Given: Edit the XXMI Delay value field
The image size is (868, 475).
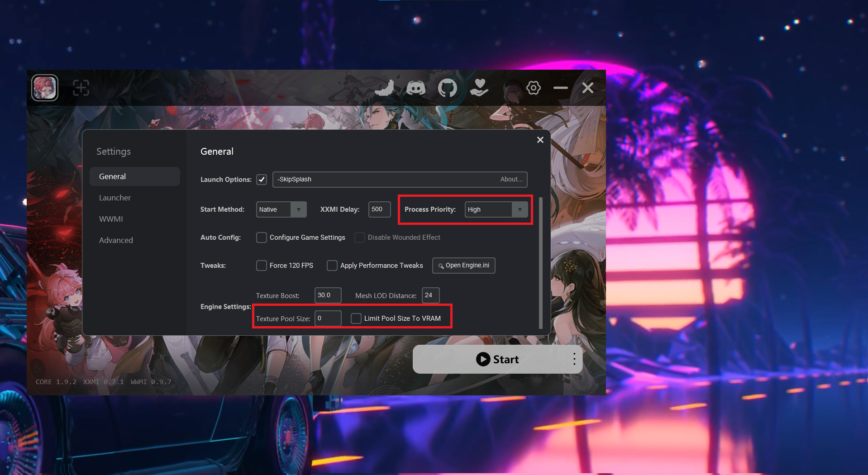Looking at the screenshot, I should (x=379, y=209).
